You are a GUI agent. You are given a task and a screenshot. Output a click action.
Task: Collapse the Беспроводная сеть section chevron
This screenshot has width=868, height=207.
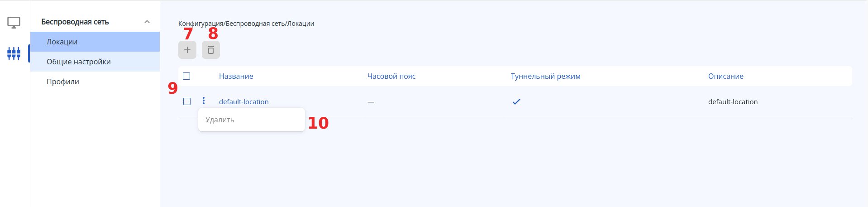click(x=147, y=22)
